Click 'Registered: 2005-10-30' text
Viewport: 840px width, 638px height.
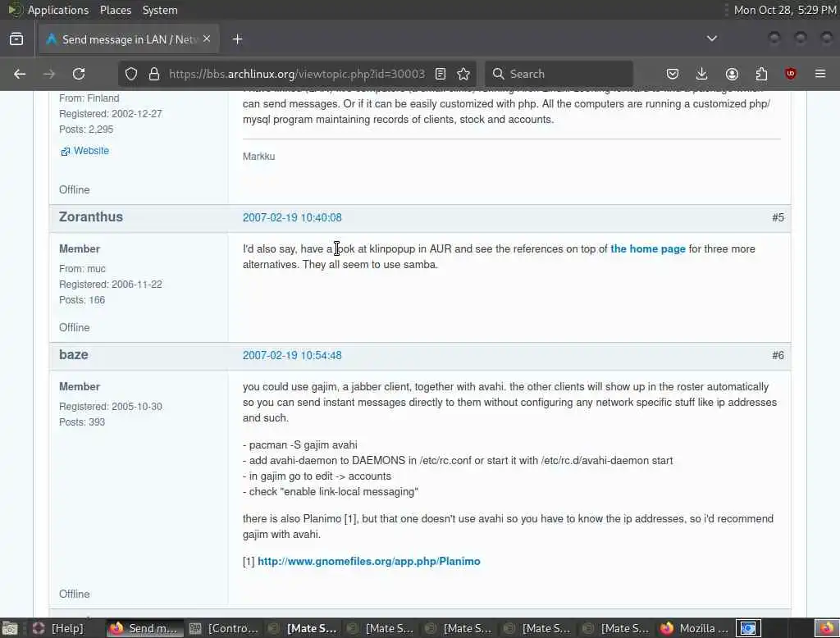click(111, 407)
